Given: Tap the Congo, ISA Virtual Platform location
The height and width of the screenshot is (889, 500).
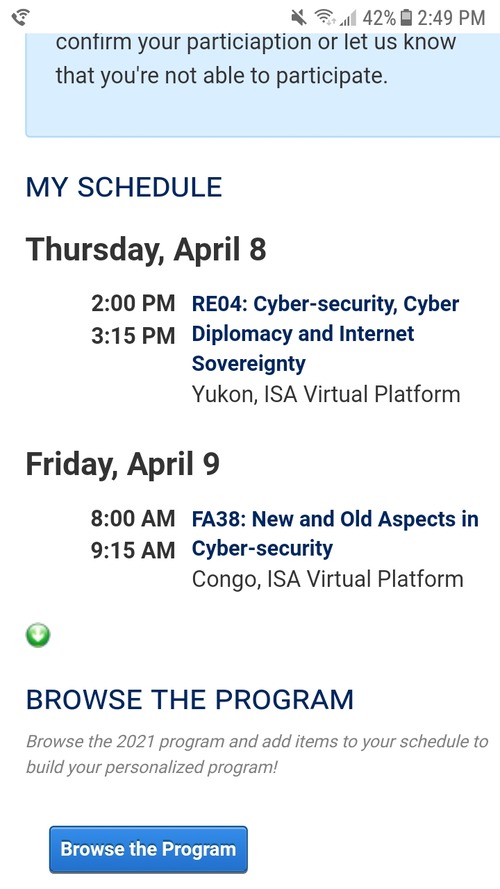Looking at the screenshot, I should pyautogui.click(x=328, y=579).
